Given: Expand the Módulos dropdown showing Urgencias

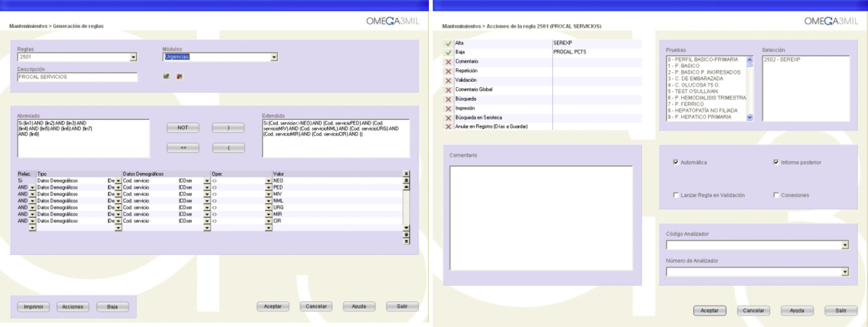Looking at the screenshot, I should 274,57.
